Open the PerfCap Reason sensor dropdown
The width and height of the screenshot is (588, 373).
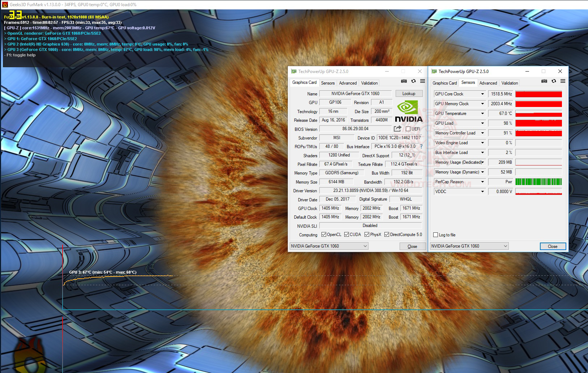point(482,182)
